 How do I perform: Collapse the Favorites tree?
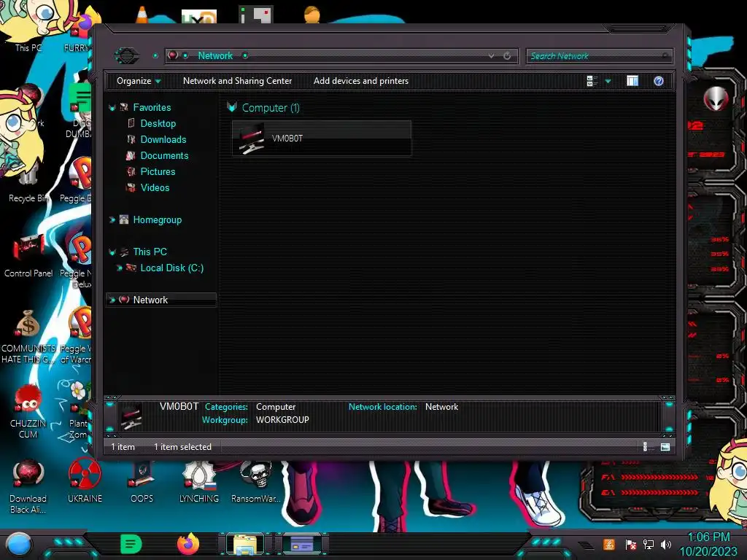pyautogui.click(x=112, y=108)
